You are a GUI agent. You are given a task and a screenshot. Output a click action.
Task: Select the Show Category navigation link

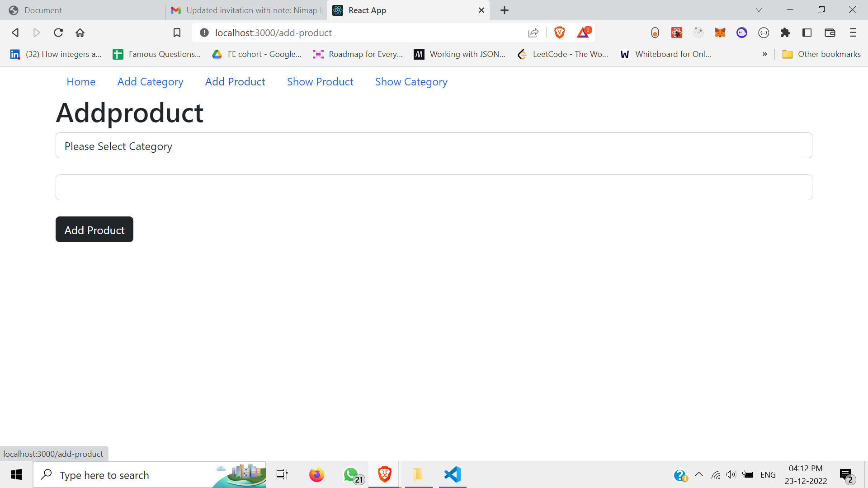tap(410, 82)
